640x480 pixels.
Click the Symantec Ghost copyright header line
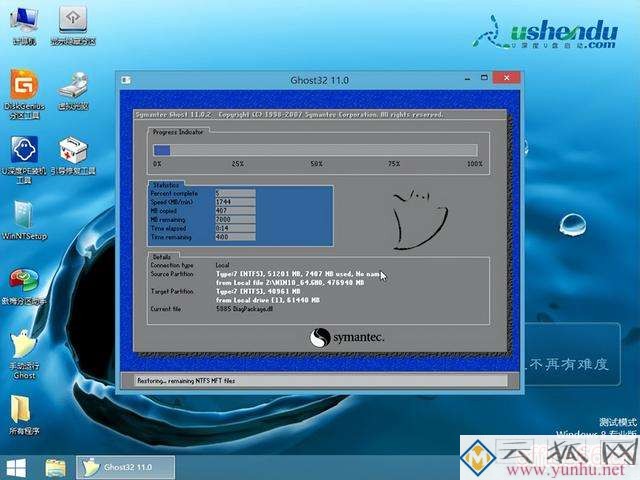(x=289, y=115)
